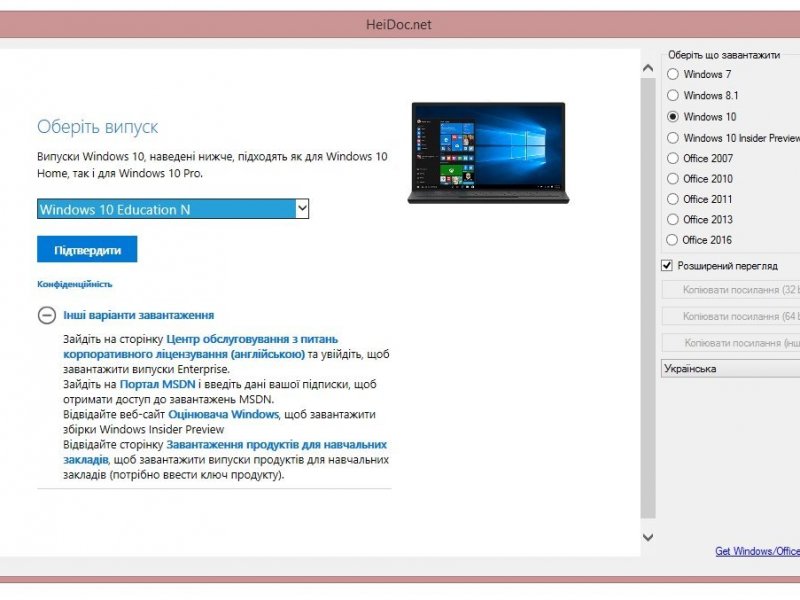Click the vertical scrollbar track
The width and height of the screenshot is (800, 600).
pos(648,298)
